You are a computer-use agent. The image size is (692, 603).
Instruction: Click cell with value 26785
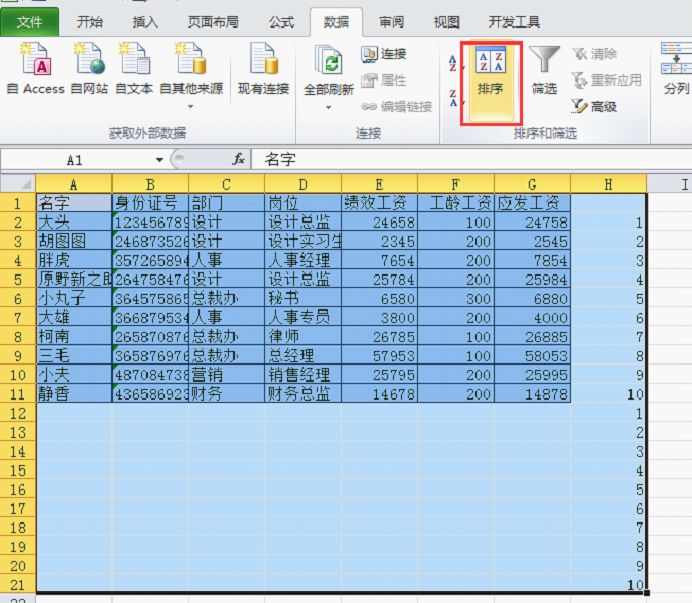tap(380, 337)
